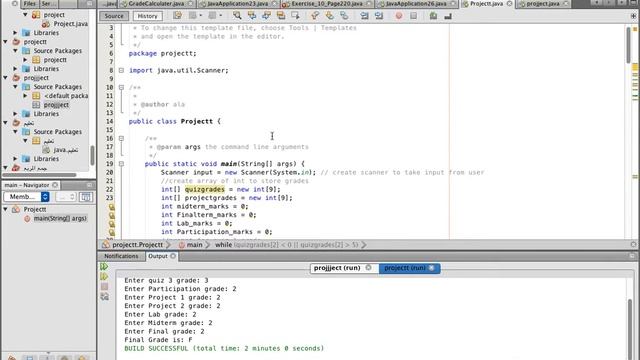Collapse the Projectt class node in Navigator
Screen dimensions: 640x360
6,209
